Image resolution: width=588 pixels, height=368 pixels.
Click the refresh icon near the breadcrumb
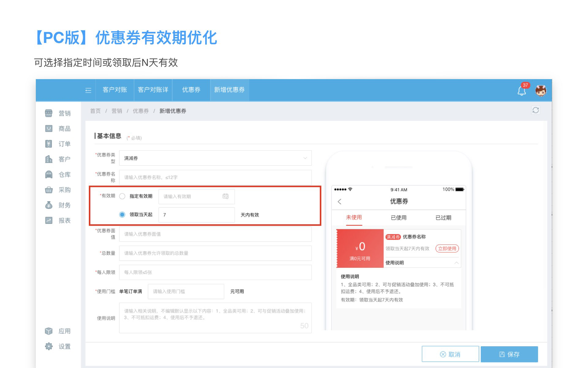(535, 110)
